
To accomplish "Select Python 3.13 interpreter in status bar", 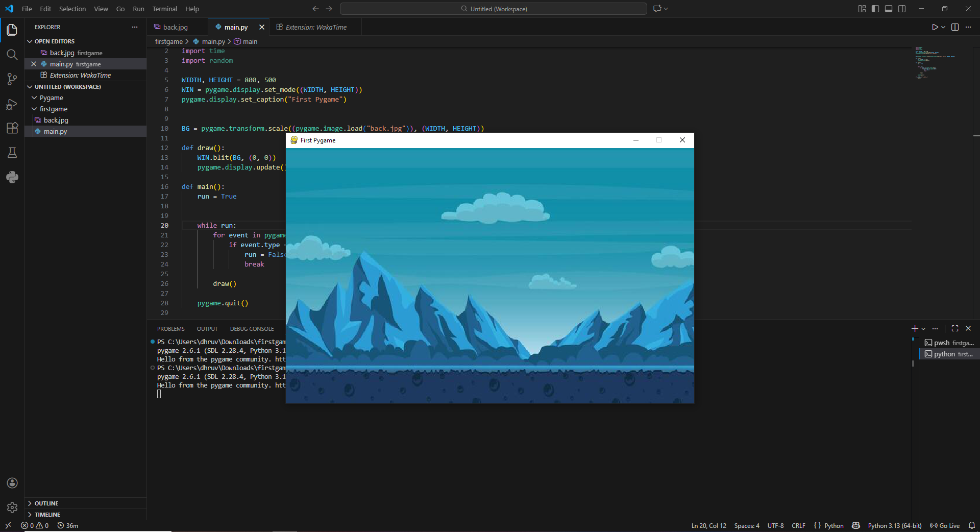I will coord(894,526).
